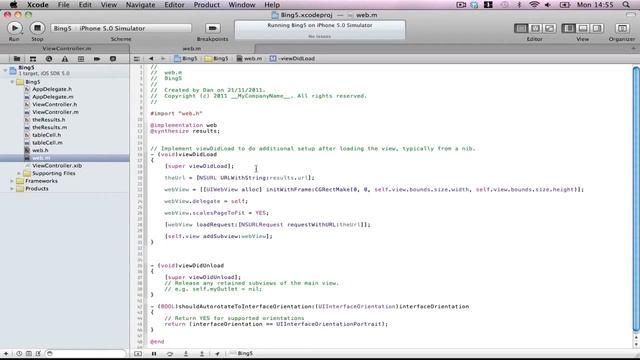Expand the Products group

(12, 189)
